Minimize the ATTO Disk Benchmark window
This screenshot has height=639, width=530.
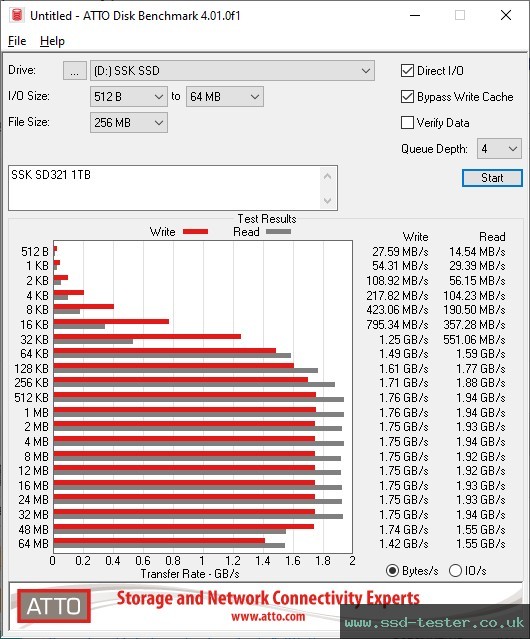point(415,15)
